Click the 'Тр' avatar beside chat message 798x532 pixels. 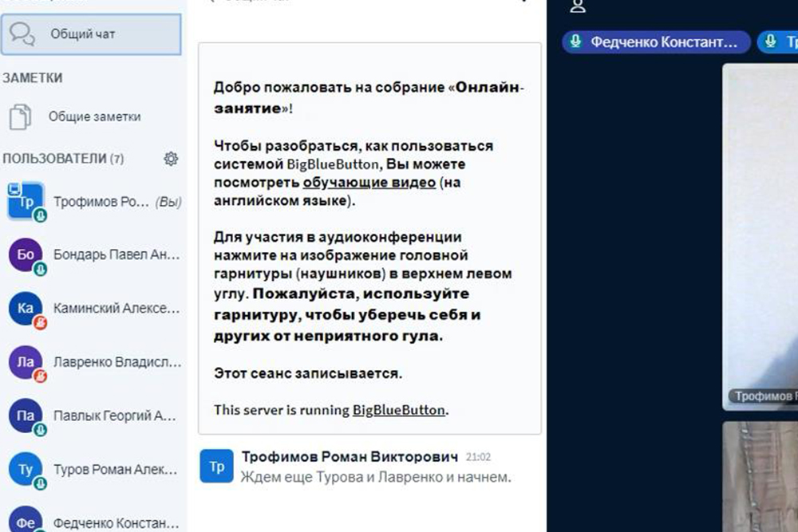click(x=216, y=466)
